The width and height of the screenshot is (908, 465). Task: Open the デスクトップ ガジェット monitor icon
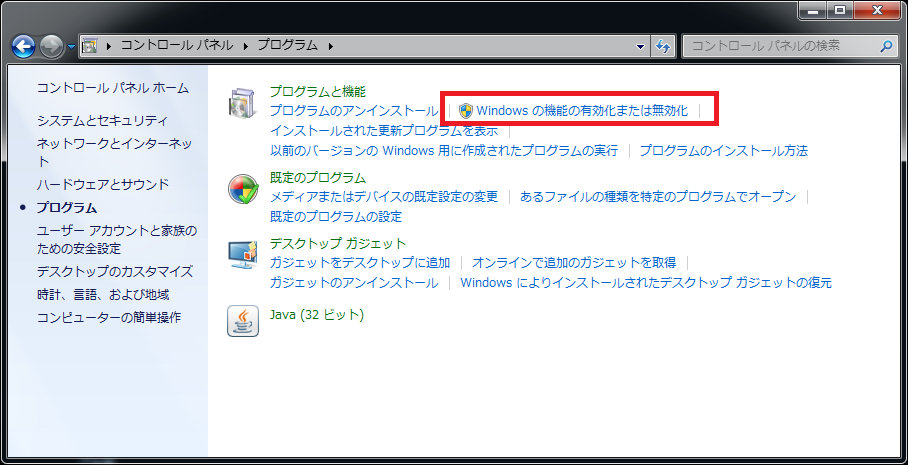(x=243, y=255)
